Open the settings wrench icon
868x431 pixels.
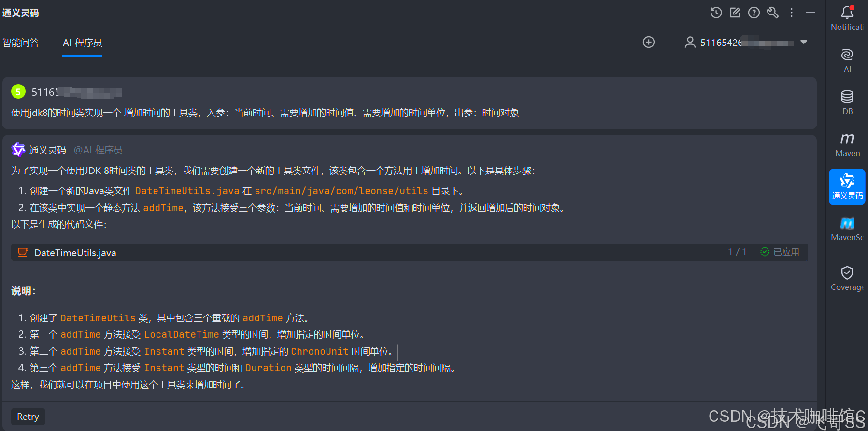coord(773,13)
